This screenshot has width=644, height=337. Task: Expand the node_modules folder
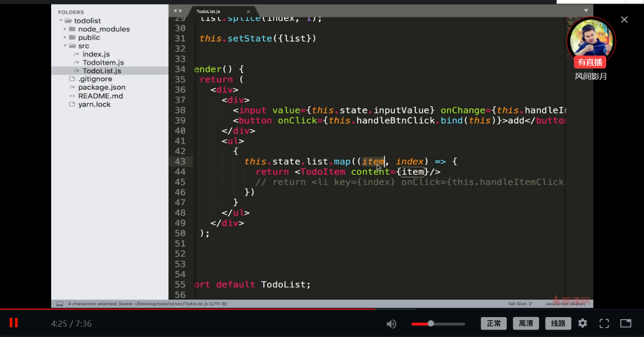[65, 29]
